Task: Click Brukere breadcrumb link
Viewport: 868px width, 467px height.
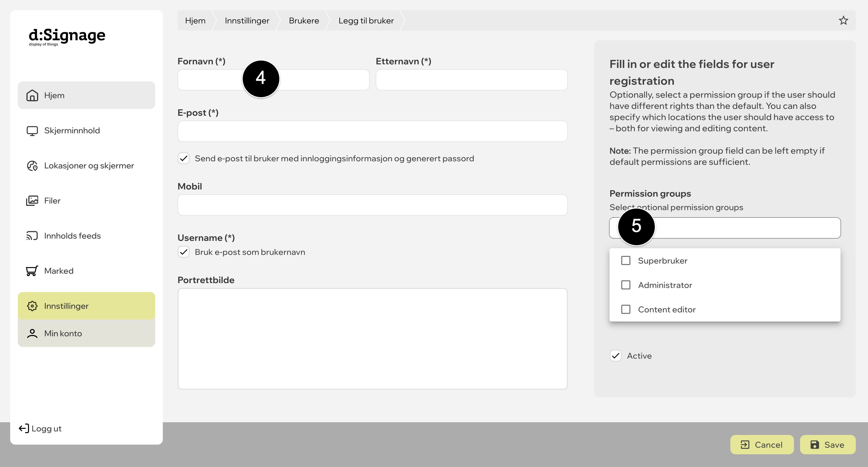Action: coord(303,21)
